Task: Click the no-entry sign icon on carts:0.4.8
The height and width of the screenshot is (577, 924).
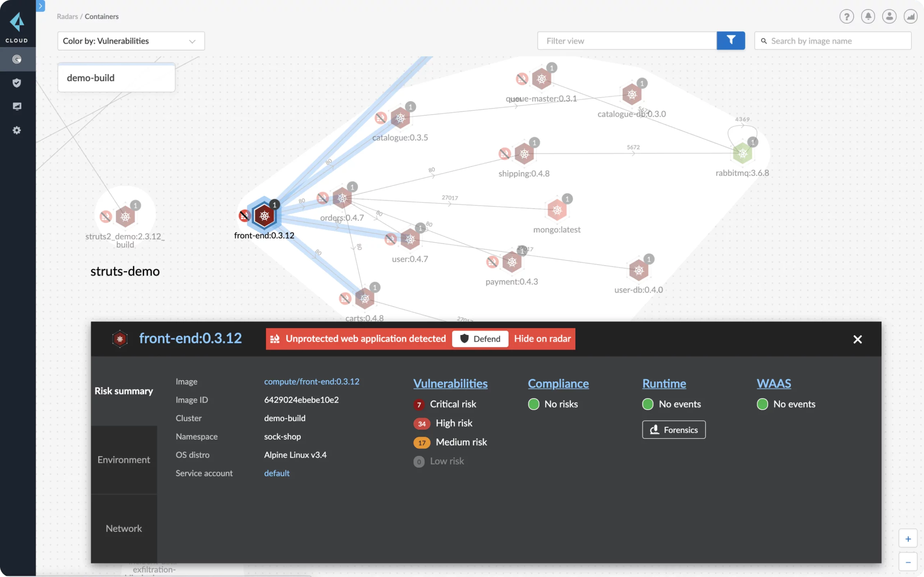Action: click(x=345, y=299)
